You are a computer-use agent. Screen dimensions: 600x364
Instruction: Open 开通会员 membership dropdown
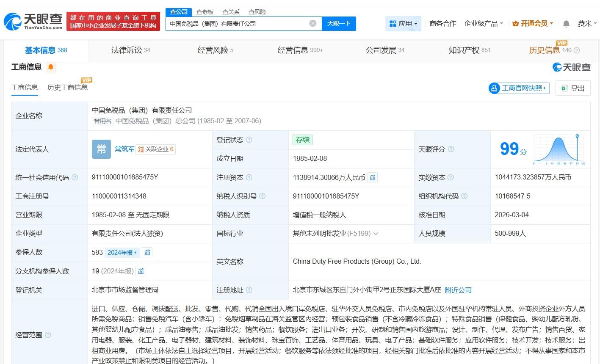[533, 24]
